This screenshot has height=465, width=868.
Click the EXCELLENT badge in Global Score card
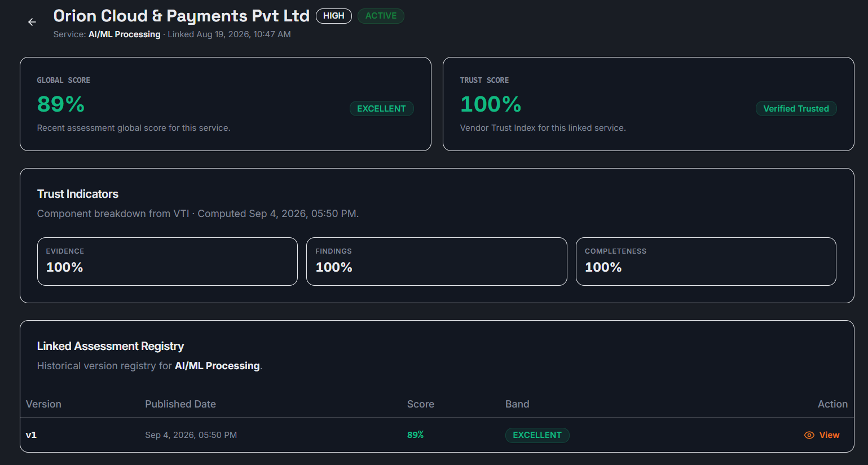[382, 109]
